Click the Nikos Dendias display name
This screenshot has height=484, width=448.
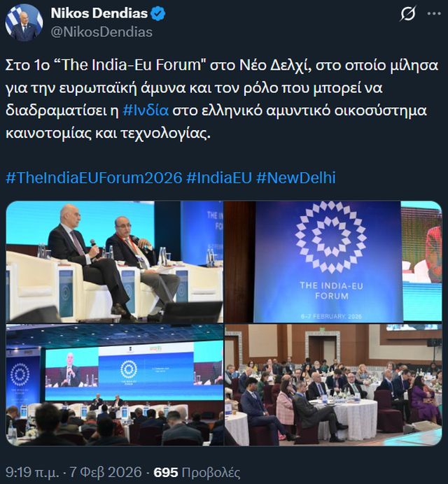[99, 13]
